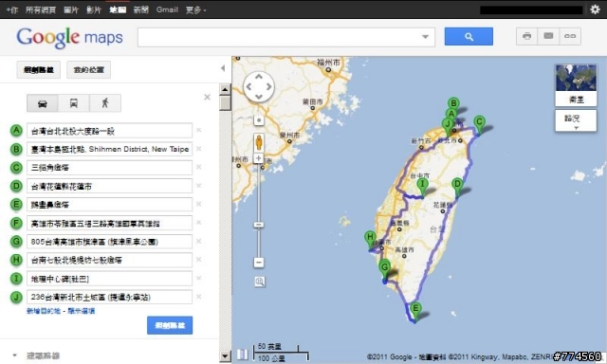Click the blue get directions button
Screen dimensions: 607x364
(170, 325)
